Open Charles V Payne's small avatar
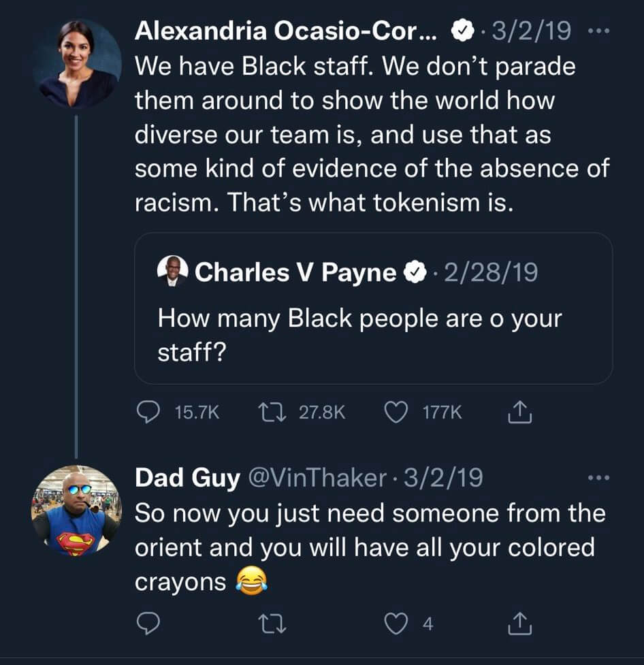This screenshot has width=644, height=665. pyautogui.click(x=172, y=272)
